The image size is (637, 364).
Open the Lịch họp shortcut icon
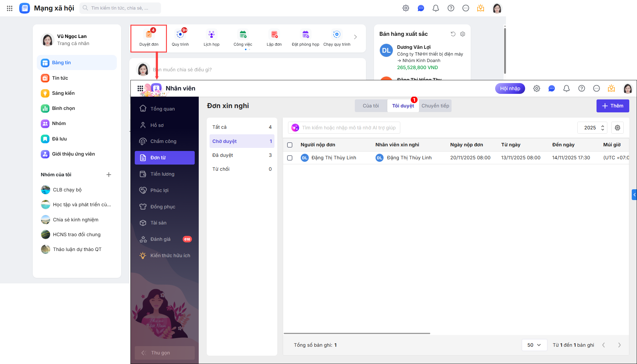211,35
